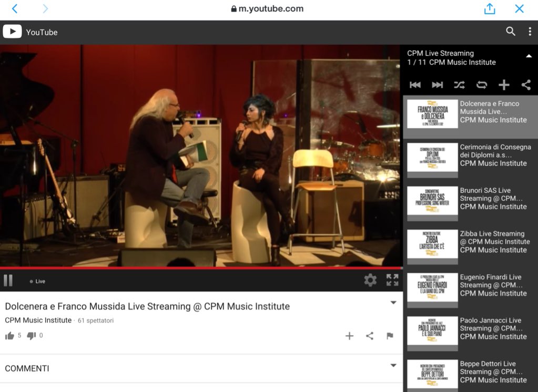Screen dimensions: 538x392
Task: Click the Live indicator in player
Action: click(x=37, y=281)
